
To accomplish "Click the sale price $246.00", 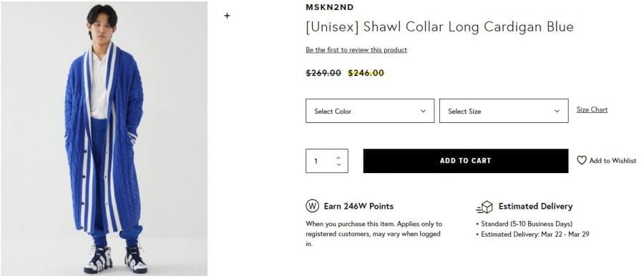I will point(366,73).
